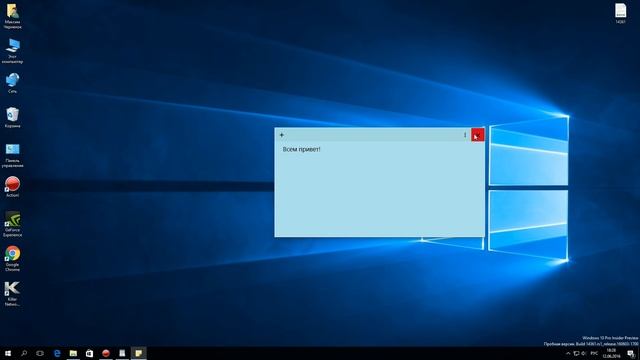Viewport: 640px width, 360px height.
Task: Open the volume tray icon
Action: click(584, 353)
